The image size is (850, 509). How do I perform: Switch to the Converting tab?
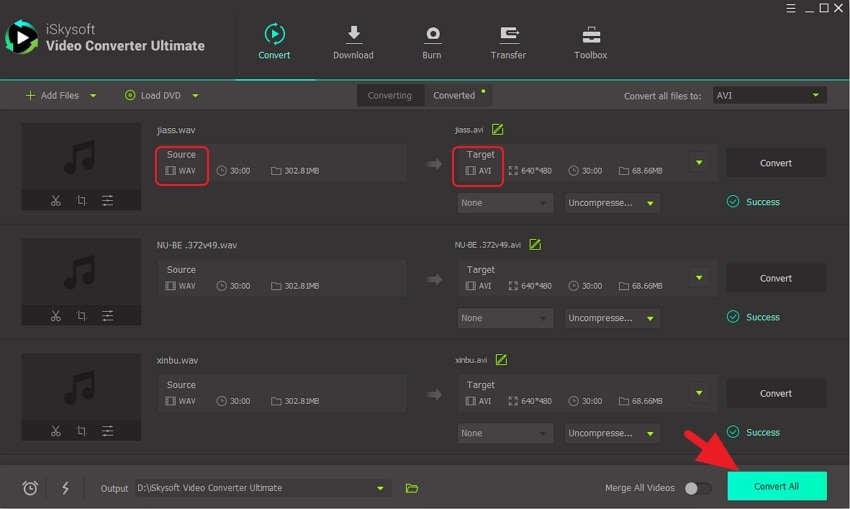point(390,95)
